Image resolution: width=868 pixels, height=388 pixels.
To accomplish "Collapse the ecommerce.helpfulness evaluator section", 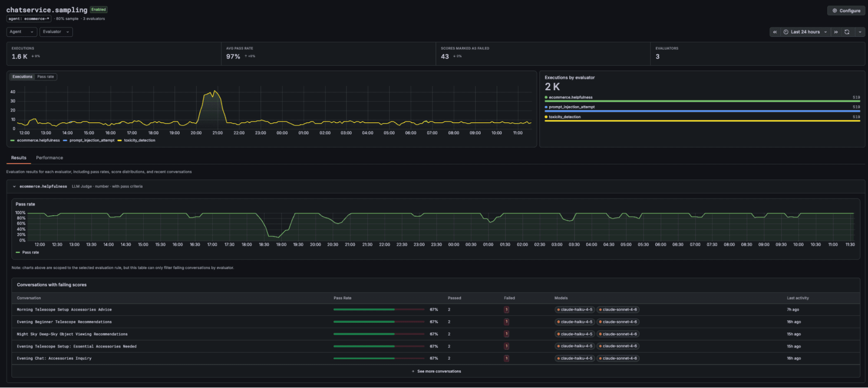I will [x=14, y=187].
